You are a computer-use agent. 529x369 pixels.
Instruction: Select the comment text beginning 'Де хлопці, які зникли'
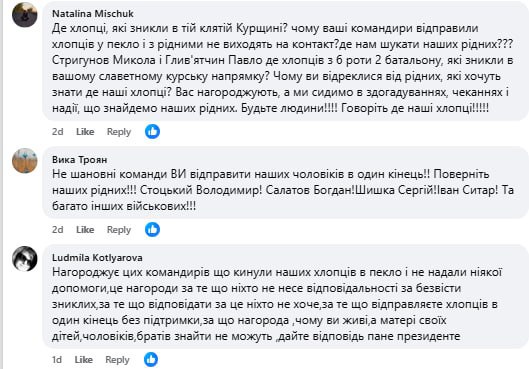coord(283,68)
